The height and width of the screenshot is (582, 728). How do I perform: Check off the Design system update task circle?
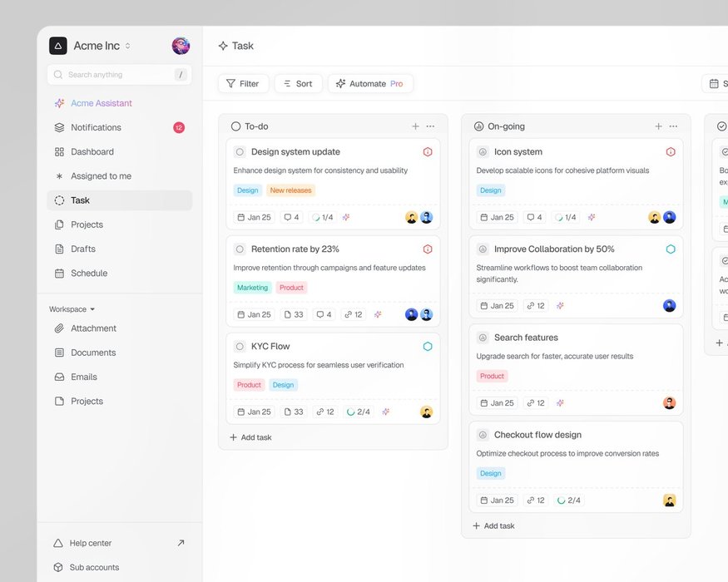tap(240, 152)
